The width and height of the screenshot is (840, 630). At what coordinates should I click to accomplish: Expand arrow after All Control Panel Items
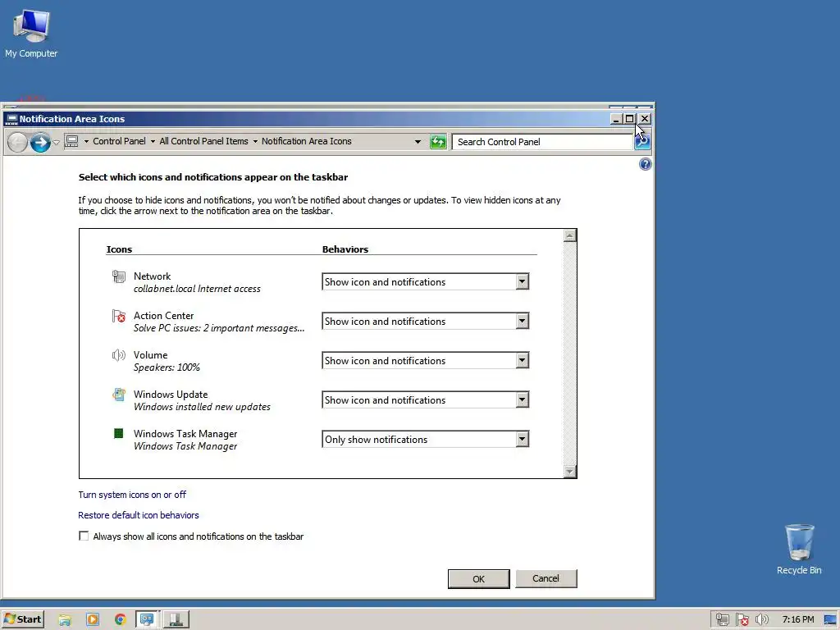pyautogui.click(x=255, y=141)
